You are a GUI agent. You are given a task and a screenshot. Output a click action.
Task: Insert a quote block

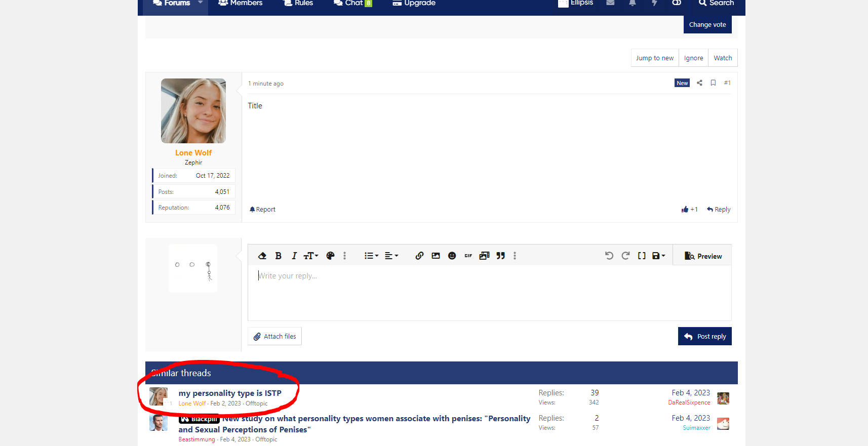point(500,256)
